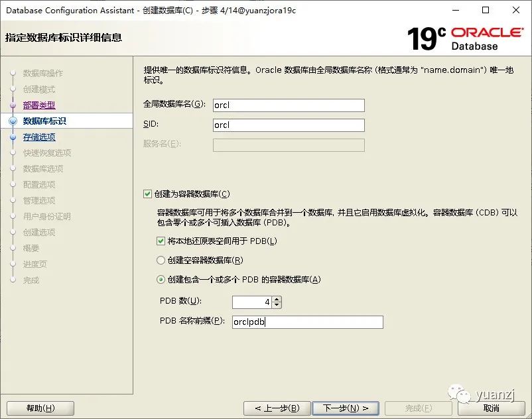
Task: Click the 进度页 step label
Action: pyautogui.click(x=35, y=265)
